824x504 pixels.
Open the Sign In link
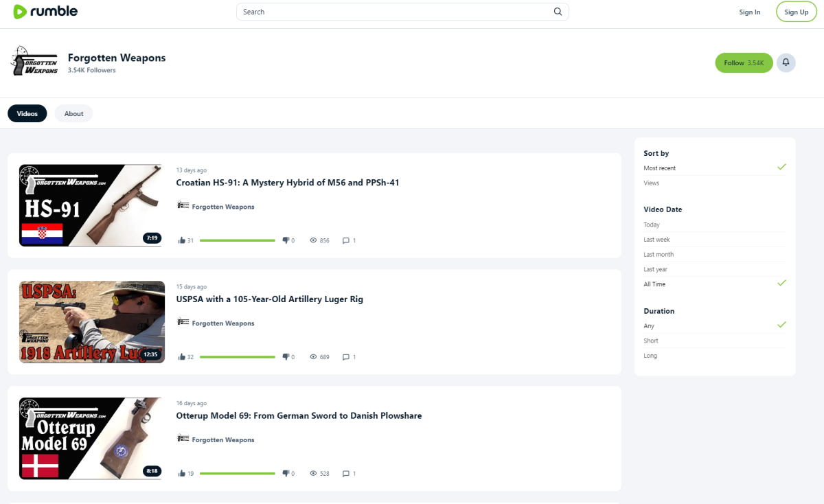[749, 12]
